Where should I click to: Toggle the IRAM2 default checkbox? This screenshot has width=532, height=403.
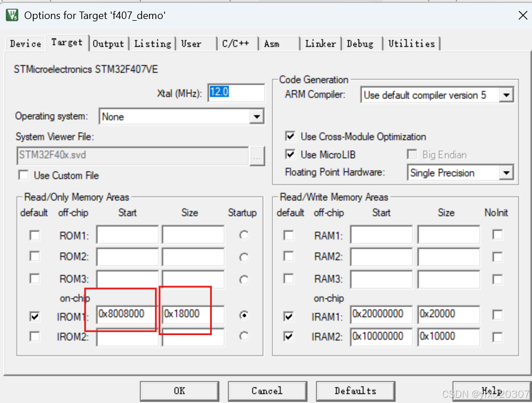pyautogui.click(x=288, y=337)
